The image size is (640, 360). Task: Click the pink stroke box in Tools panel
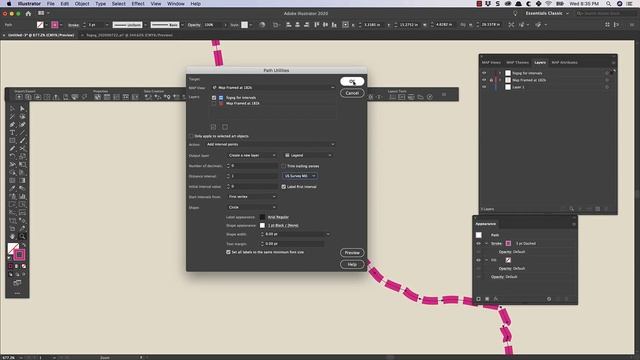(x=19, y=255)
